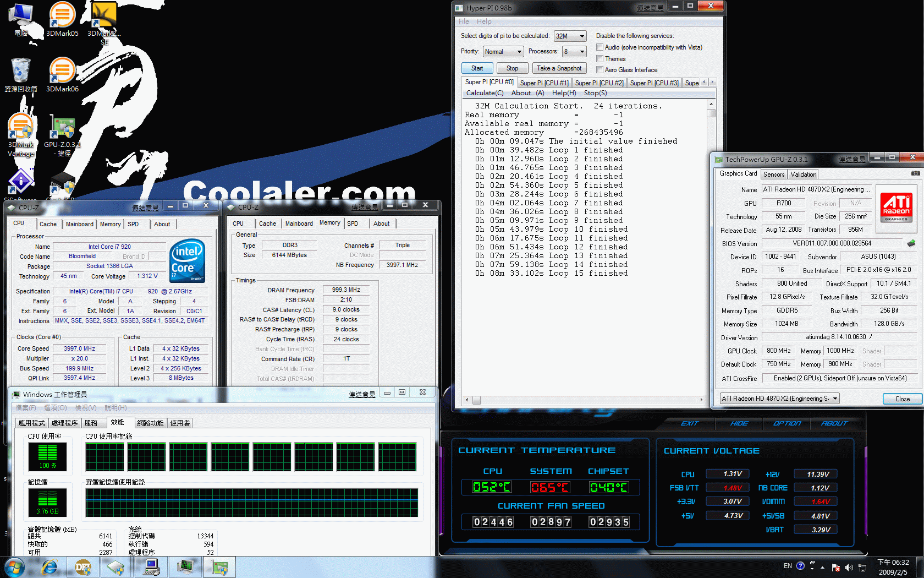This screenshot has width=924, height=578.
Task: Open the SPD tab in right CPU-Z window
Action: 353,223
